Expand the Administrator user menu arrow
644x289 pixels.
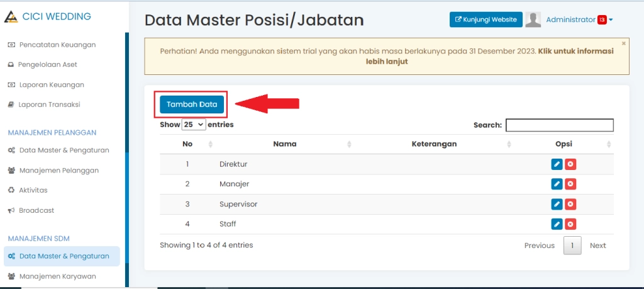coord(611,20)
